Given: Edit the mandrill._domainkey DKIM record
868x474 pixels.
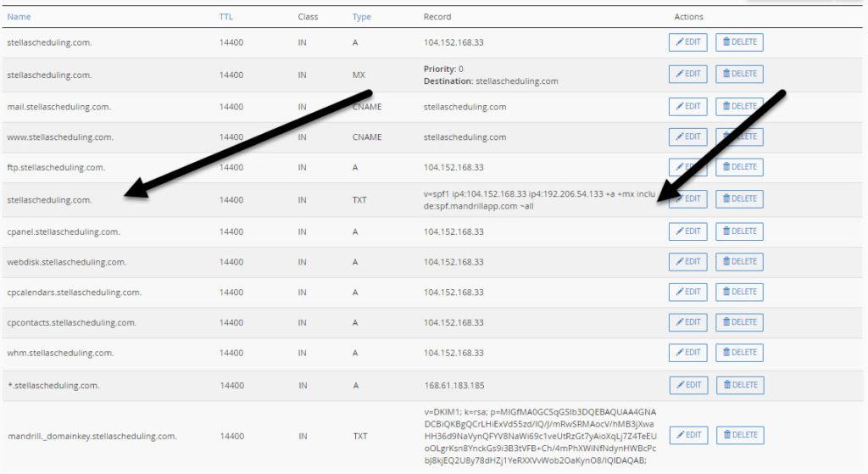Looking at the screenshot, I should coord(688,435).
